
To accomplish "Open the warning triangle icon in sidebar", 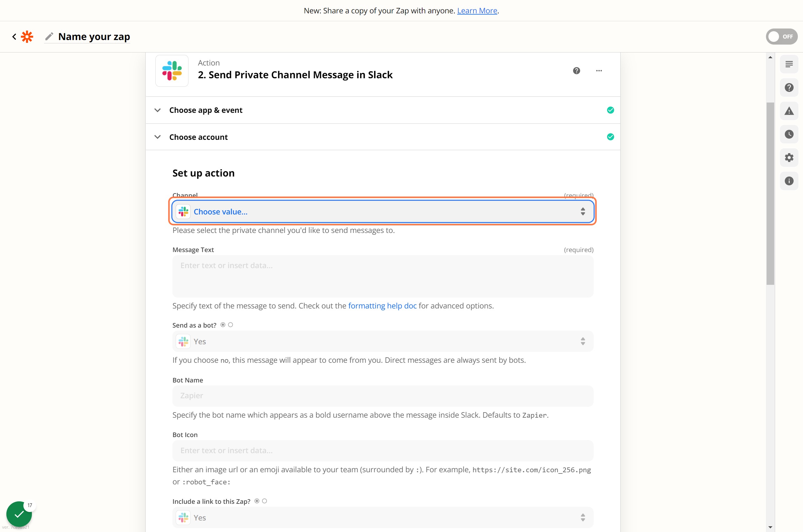I will tap(789, 111).
